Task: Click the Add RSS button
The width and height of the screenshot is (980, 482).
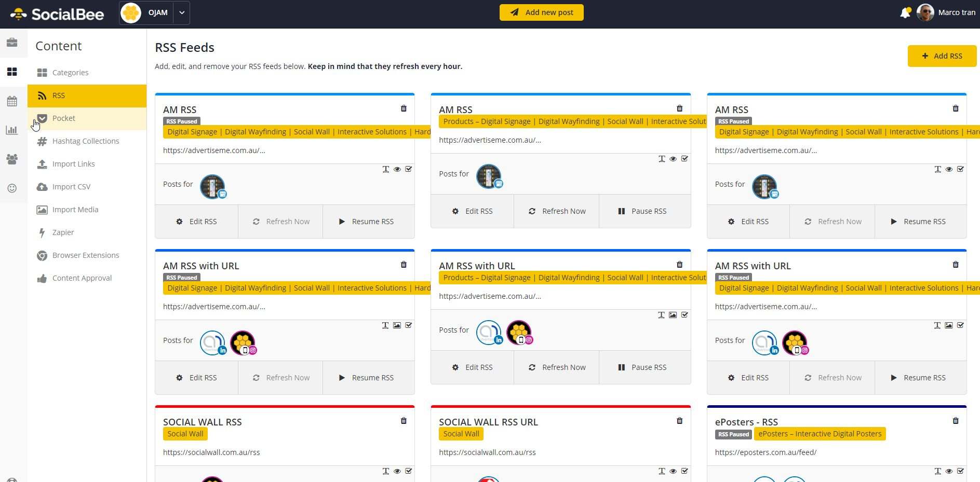Action: (x=942, y=56)
